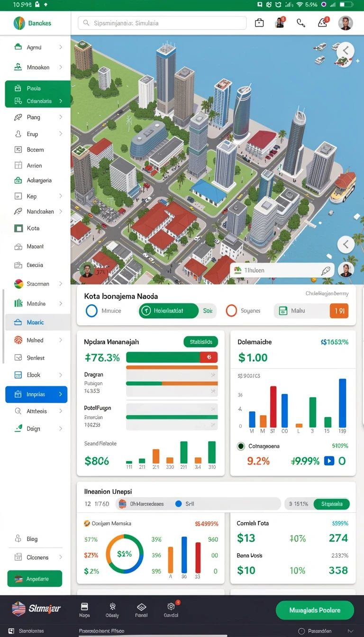Viewport: 364px width, 637px height.
Task: Click the Aoliargeria sidebar icon
Action: point(18,181)
